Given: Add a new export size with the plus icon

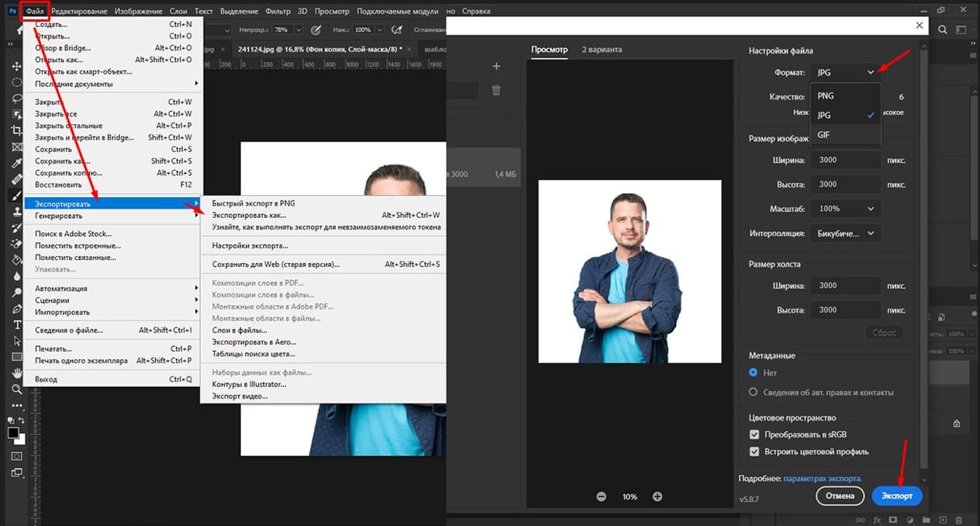Looking at the screenshot, I should (496, 67).
